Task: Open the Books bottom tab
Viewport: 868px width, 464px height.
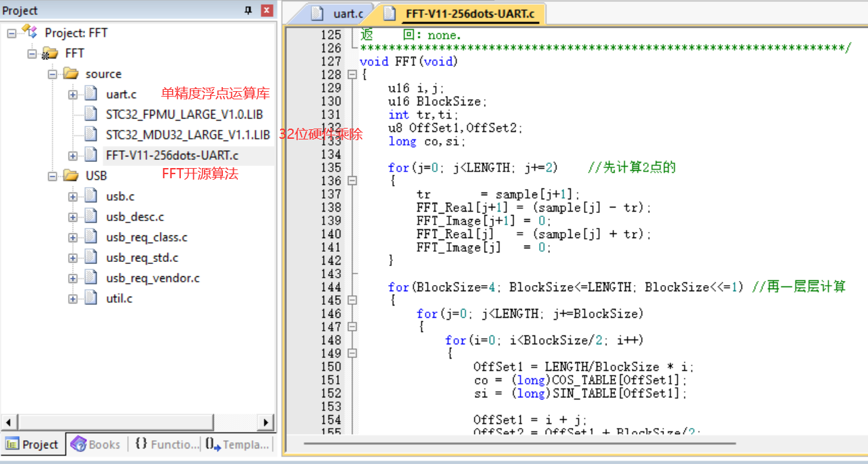Action: tap(97, 444)
